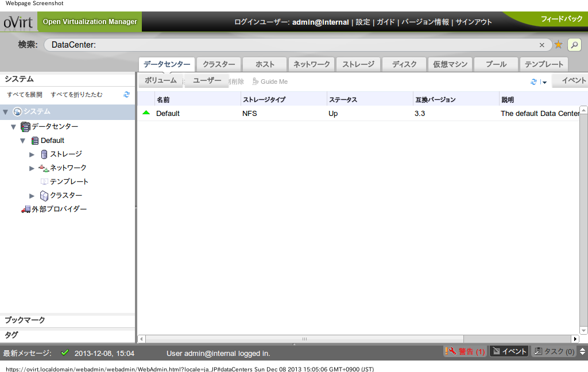Click すべてを折りたたむ to collapse the tree
Screen dimensions: 588x372
click(x=76, y=95)
